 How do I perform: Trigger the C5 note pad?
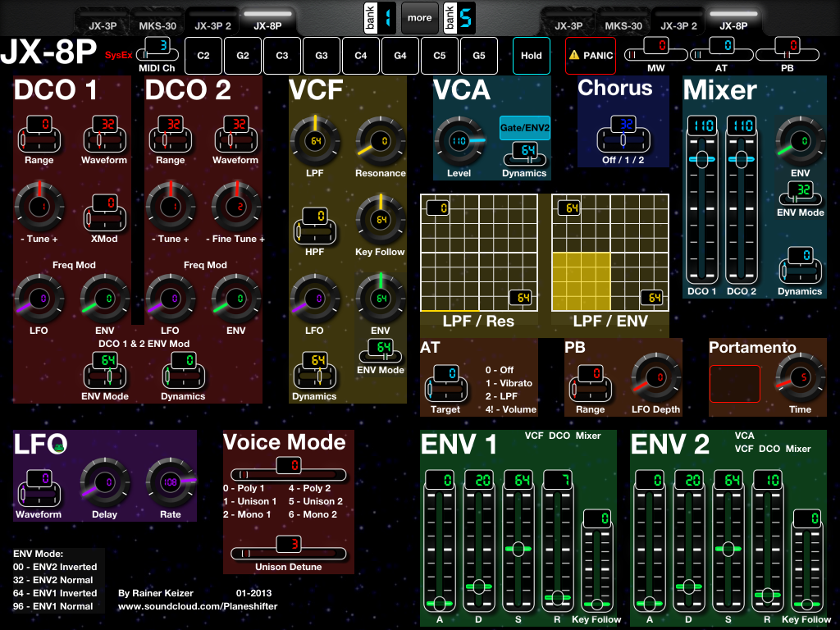tap(440, 56)
